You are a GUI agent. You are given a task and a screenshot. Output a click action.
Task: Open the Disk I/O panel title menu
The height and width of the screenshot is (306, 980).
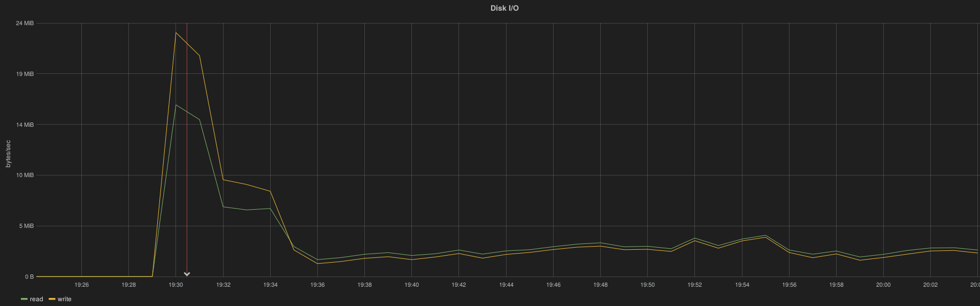(504, 8)
